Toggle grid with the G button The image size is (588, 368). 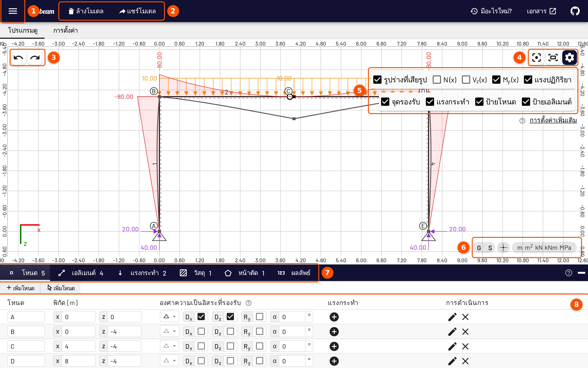pos(479,247)
